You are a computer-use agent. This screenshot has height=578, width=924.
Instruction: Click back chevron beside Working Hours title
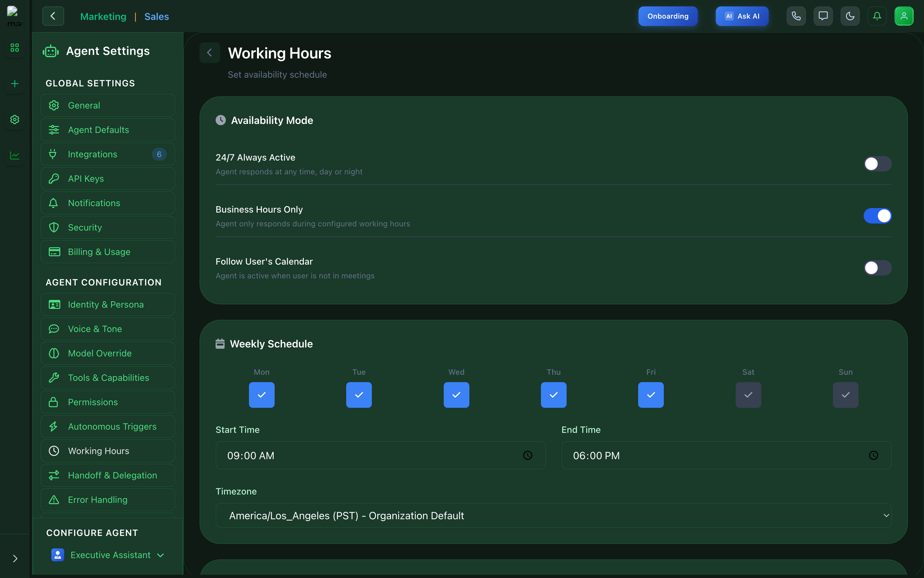[x=210, y=53]
